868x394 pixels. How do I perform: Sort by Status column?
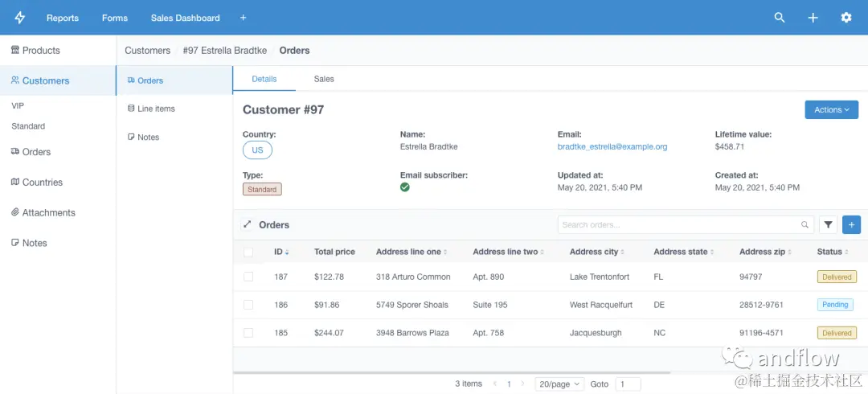833,252
